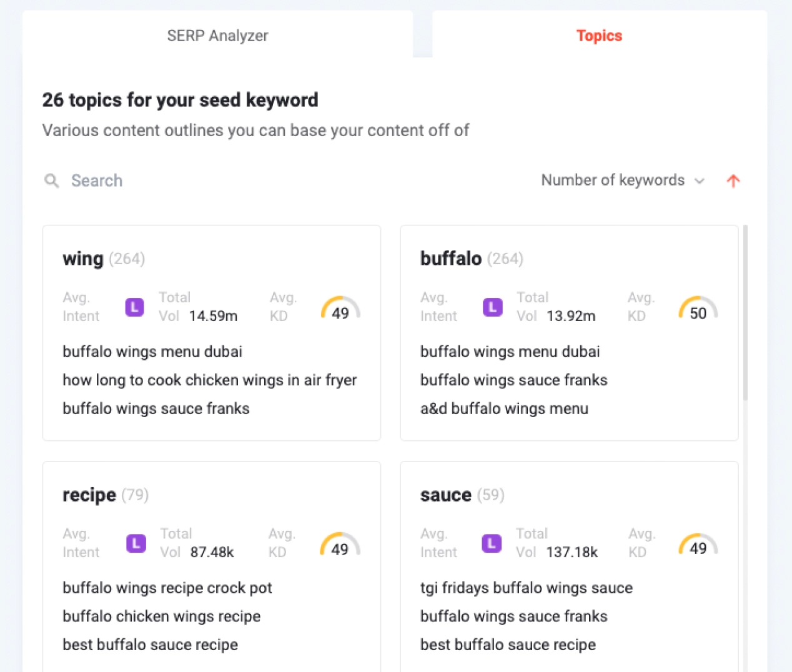Toggle the red sort direction arrow
The width and height of the screenshot is (792, 672).
pyautogui.click(x=733, y=181)
